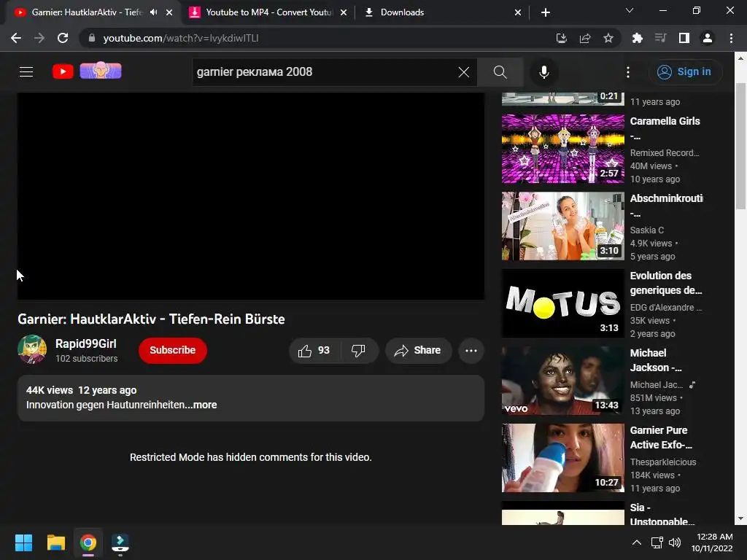Open Chrome's three-dot menu
747x560 pixels.
click(x=731, y=38)
